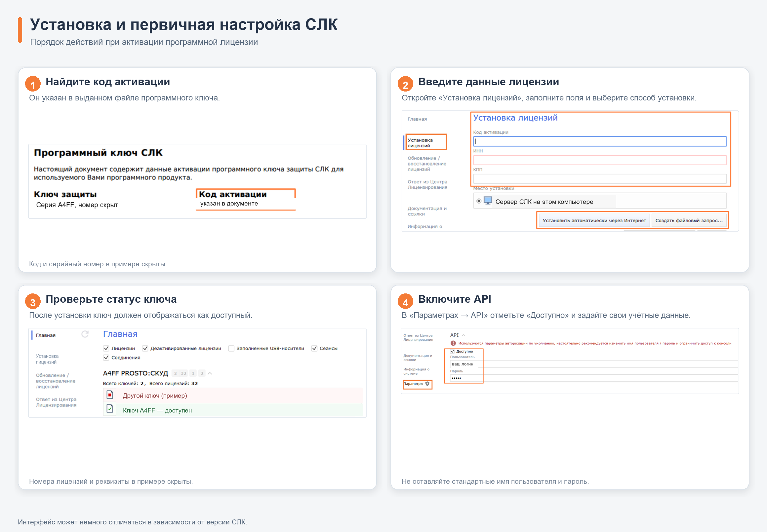This screenshot has height=532, width=767.
Task: Open Ответ из Центра Лицензирования in step 2 sidebar
Action: [427, 184]
